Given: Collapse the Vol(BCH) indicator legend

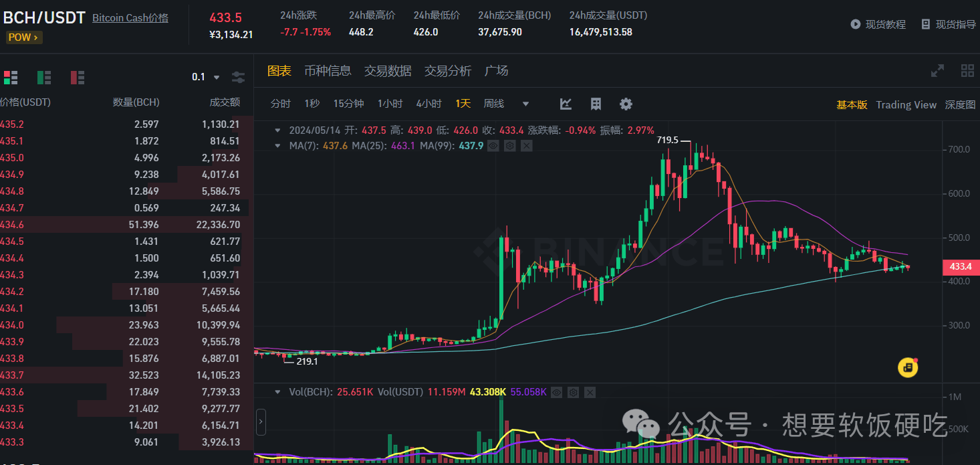Looking at the screenshot, I should (279, 392).
